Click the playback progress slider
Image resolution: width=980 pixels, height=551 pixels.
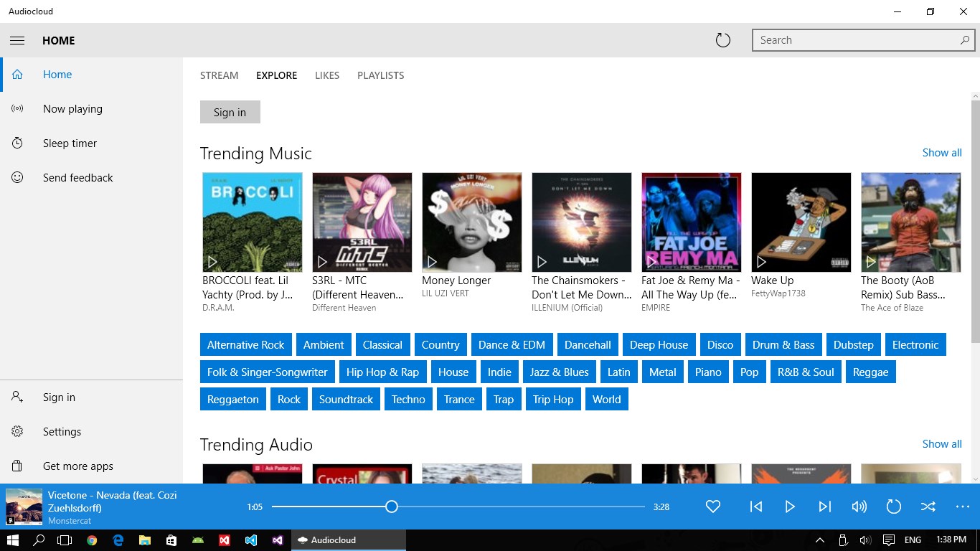coord(458,507)
